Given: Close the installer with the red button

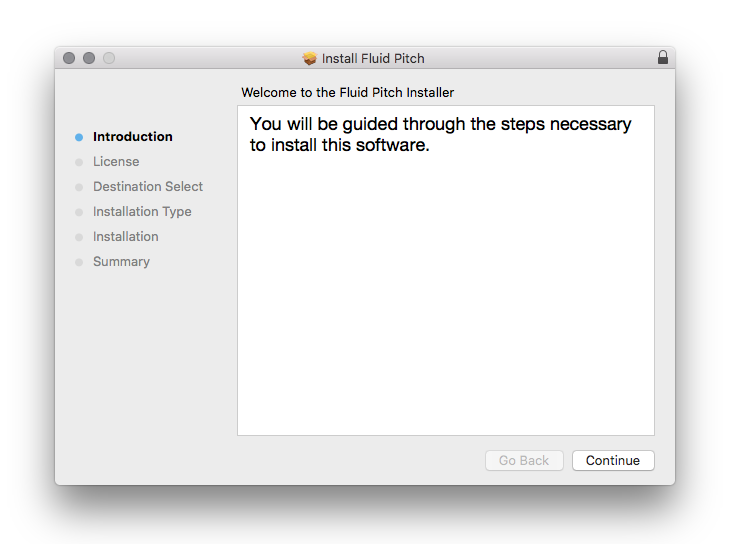Looking at the screenshot, I should point(69,58).
